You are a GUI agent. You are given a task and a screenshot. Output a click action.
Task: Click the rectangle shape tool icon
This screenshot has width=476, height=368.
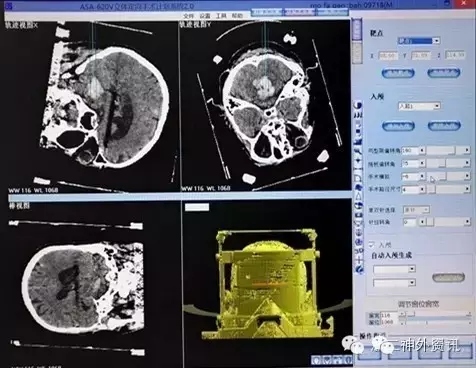(x=358, y=178)
